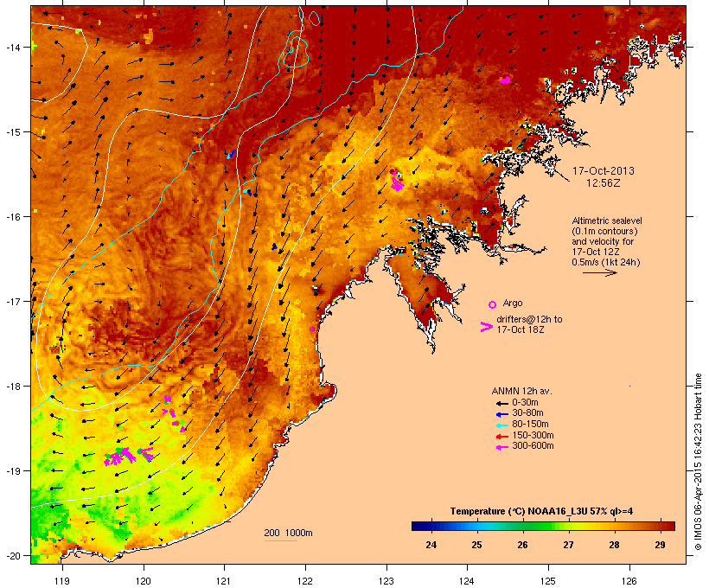Click the longitude axis label 123

pyautogui.click(x=386, y=580)
